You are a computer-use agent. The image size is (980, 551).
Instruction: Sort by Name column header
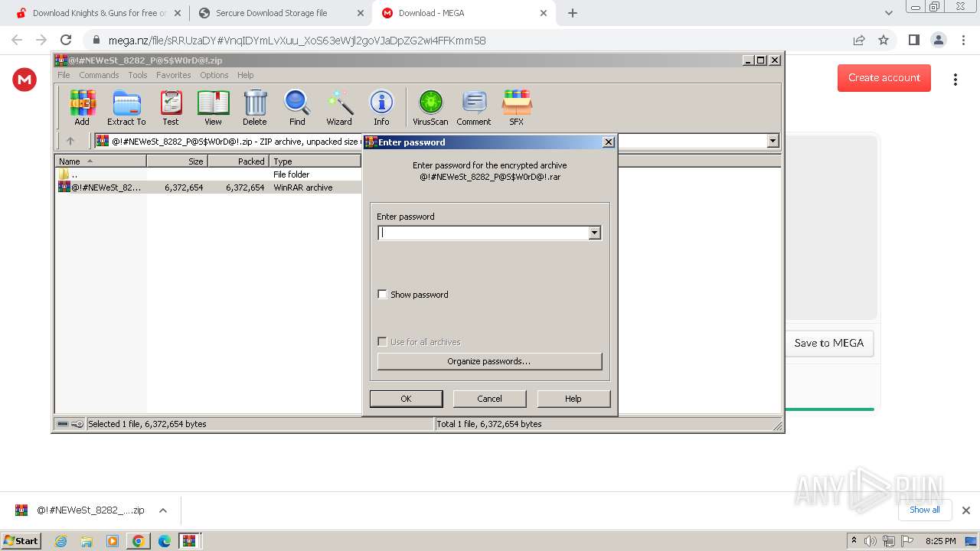(x=101, y=161)
